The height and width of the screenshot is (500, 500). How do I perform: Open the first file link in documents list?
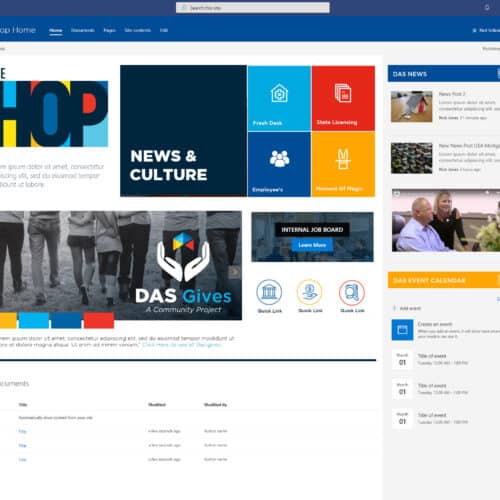22,431
